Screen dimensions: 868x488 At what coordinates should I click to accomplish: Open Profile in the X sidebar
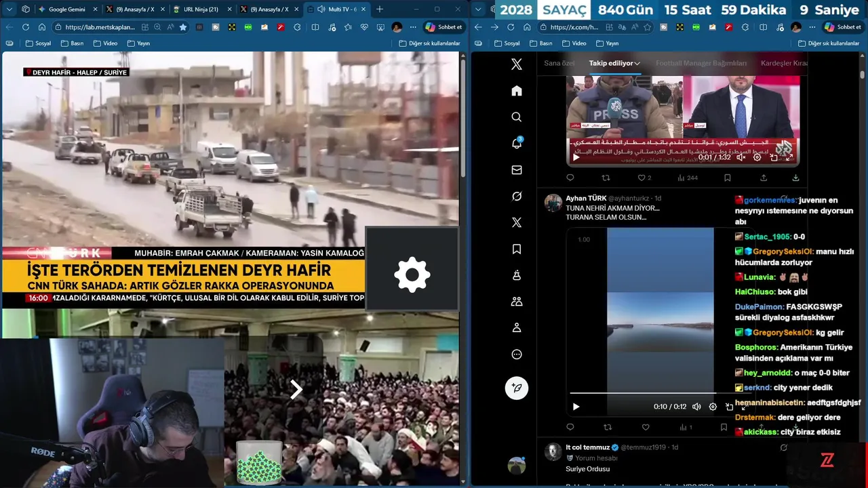517,328
